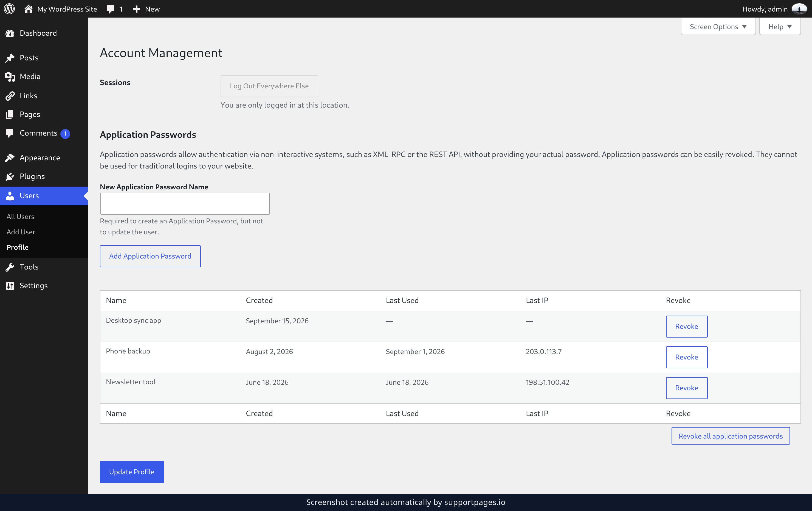Click the Tools wrench icon
Screen dimensions: 812x511
pos(10,267)
